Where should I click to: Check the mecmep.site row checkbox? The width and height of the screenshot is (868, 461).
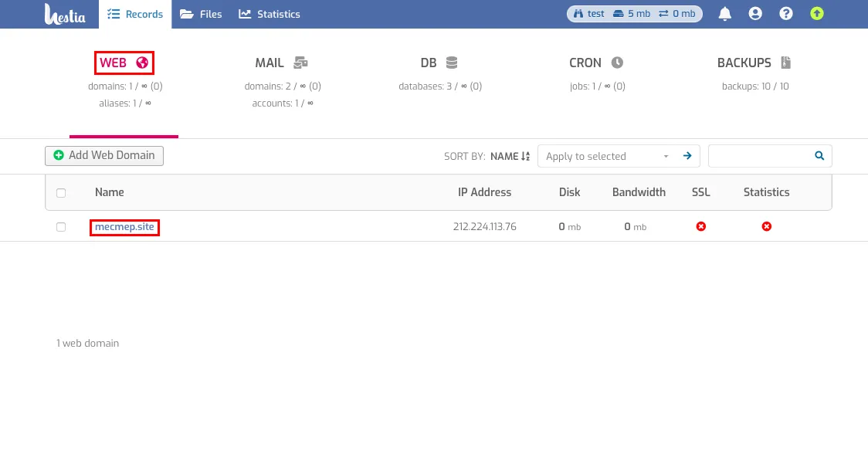61,228
